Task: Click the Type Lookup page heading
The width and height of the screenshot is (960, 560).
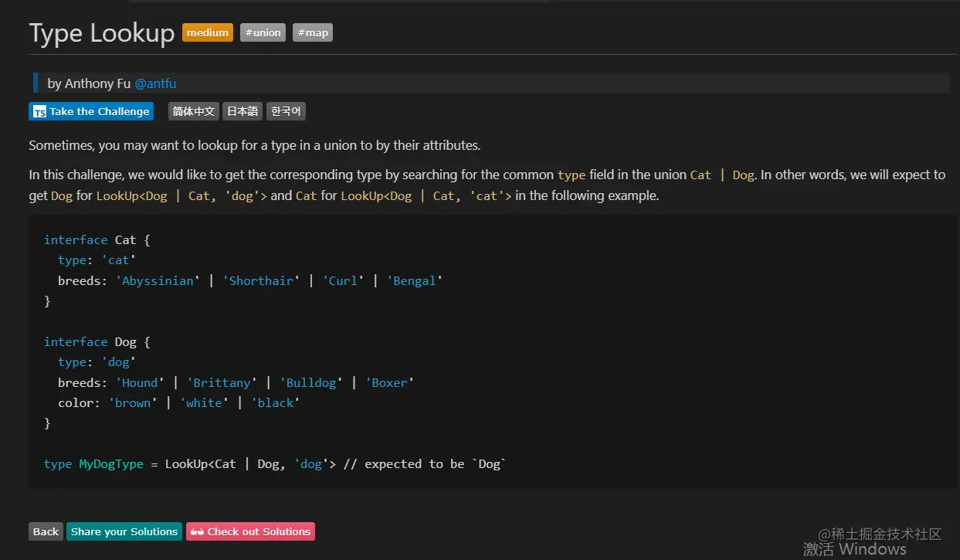Action: [x=102, y=33]
